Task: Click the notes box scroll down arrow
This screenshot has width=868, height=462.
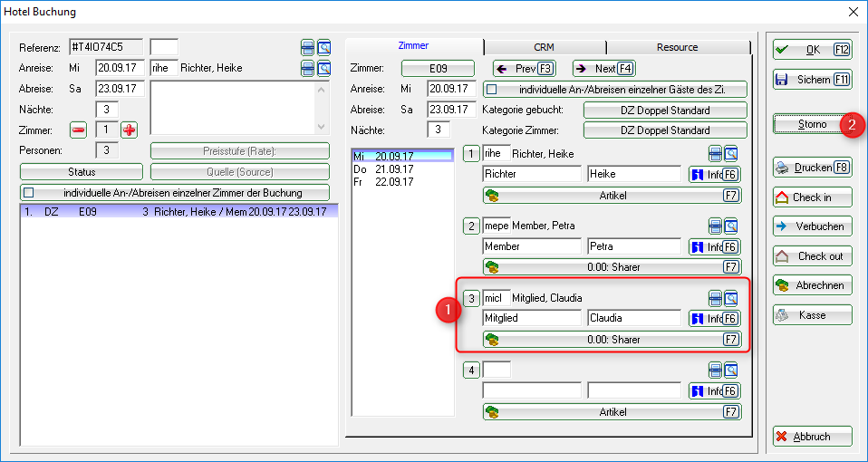Action: (x=322, y=127)
